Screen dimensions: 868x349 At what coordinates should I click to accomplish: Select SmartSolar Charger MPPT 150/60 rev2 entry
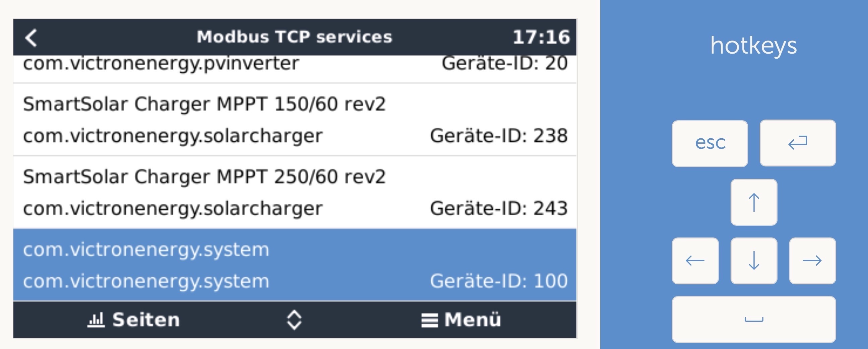tap(295, 120)
